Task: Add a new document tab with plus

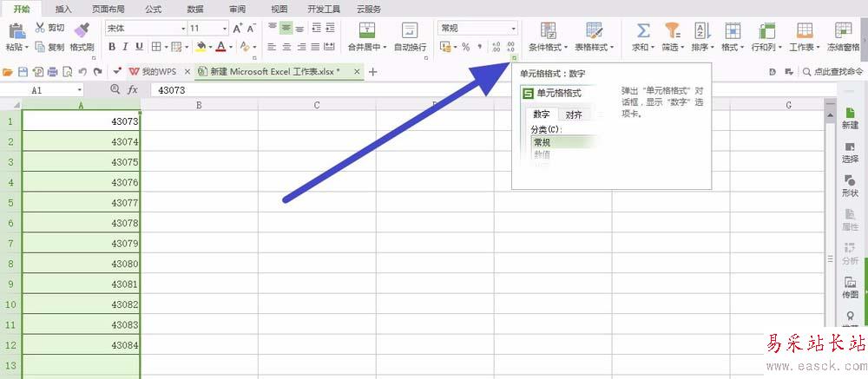Action: [x=372, y=71]
